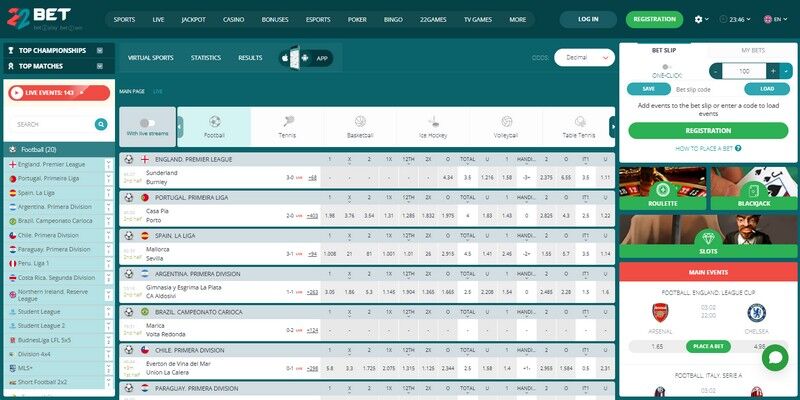800x400 pixels.
Task: Click the Arsenal club crest
Action: coord(660,312)
